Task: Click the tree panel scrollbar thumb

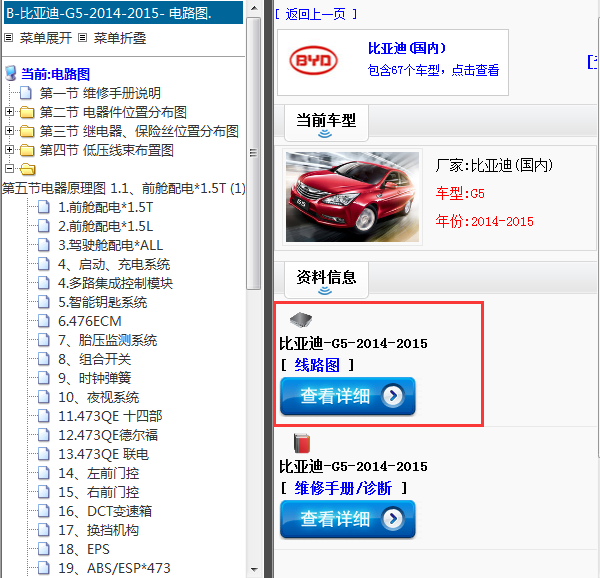Action: (253, 153)
